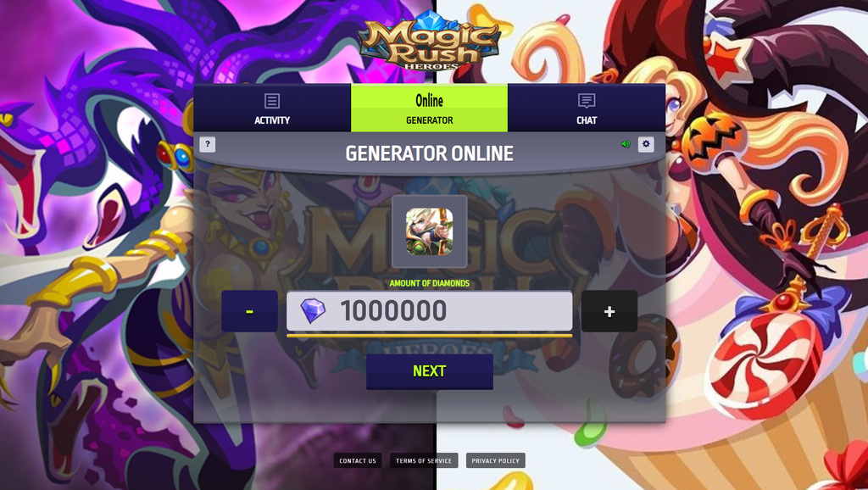Viewport: 868px width, 490px height.
Task: Decrease diamonds with the minus button
Action: (x=250, y=311)
